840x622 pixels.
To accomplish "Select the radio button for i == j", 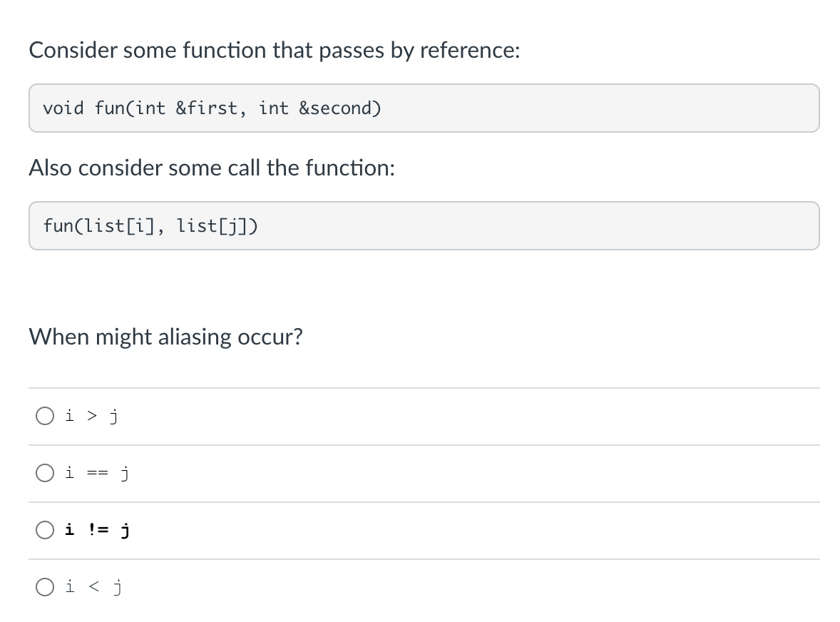I will click(45, 472).
